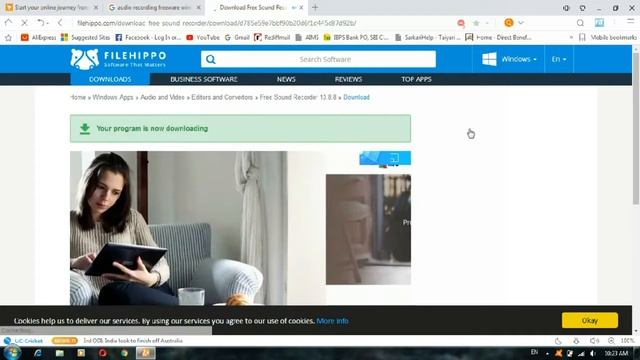Click the bookmark star in address bar
The height and width of the screenshot is (360, 640).
pyautogui.click(x=476, y=23)
